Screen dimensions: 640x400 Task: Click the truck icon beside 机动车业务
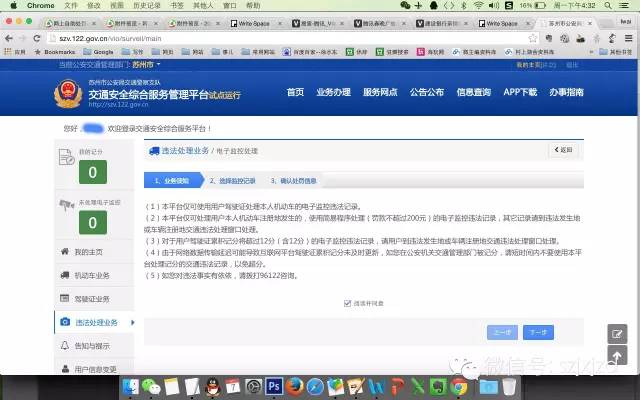click(x=65, y=275)
